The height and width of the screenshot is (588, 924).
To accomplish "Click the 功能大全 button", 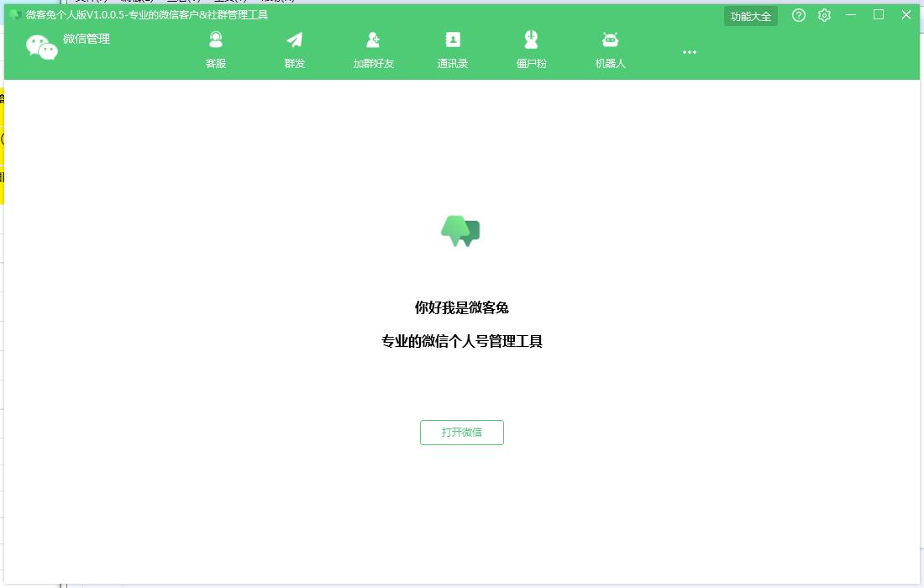I will click(751, 16).
